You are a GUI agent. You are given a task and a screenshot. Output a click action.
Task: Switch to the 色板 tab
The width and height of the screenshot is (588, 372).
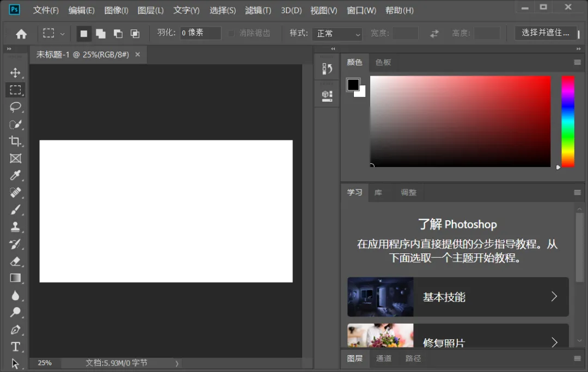383,62
